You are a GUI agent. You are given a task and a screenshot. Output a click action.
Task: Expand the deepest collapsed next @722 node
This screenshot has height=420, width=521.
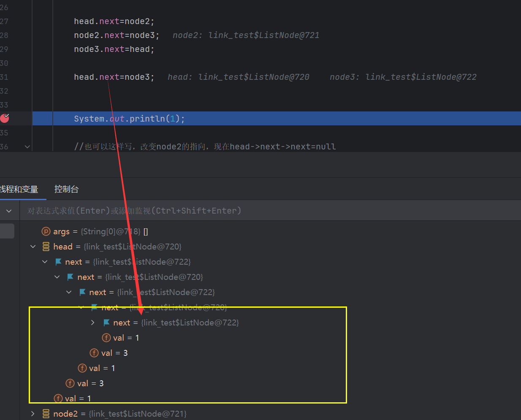click(93, 322)
